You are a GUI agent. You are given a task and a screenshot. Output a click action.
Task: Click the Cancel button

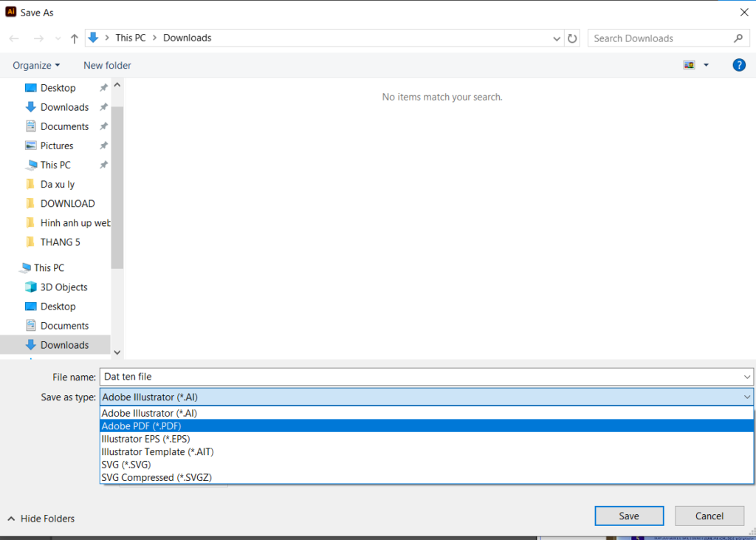pos(709,516)
